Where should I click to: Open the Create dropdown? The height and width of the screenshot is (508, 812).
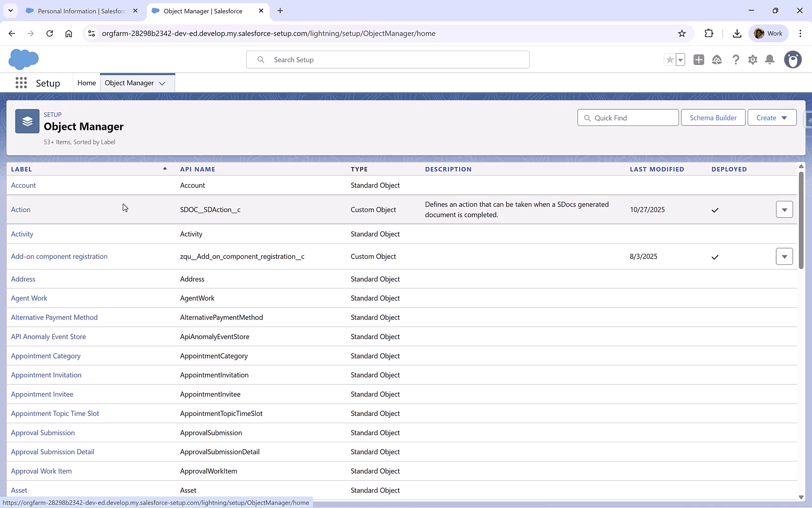[x=772, y=118]
